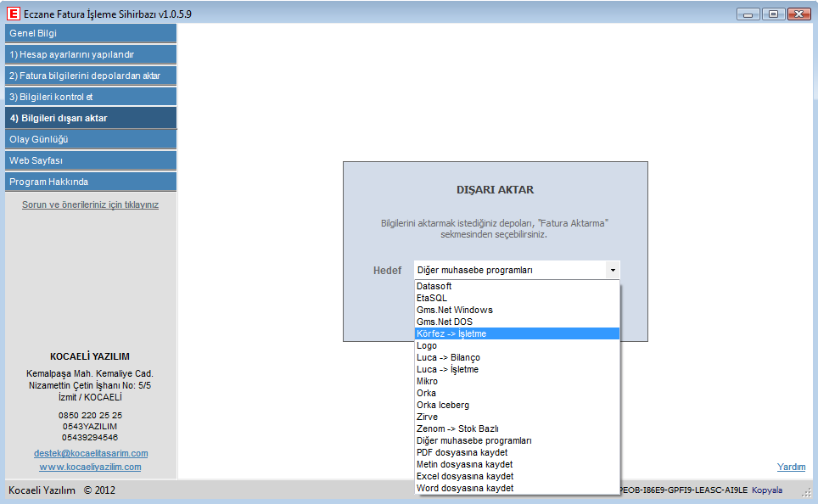Maximize the application window
This screenshot has width=818, height=504.
773,14
